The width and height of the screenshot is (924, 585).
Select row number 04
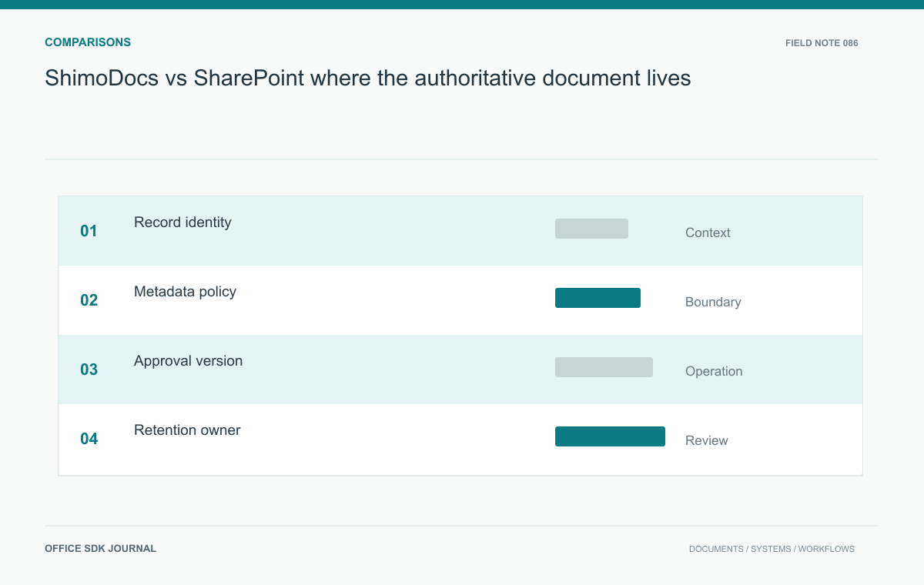[x=89, y=439]
